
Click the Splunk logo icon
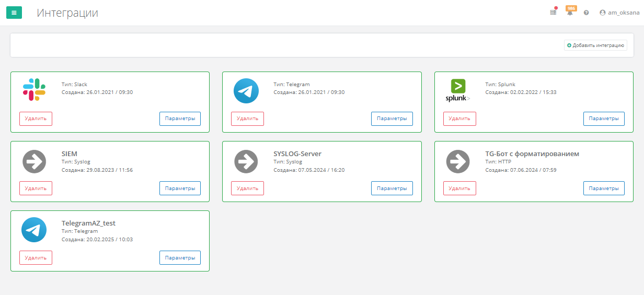pyautogui.click(x=458, y=90)
